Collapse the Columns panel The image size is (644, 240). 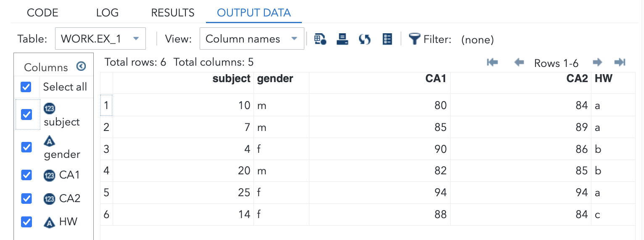81,67
